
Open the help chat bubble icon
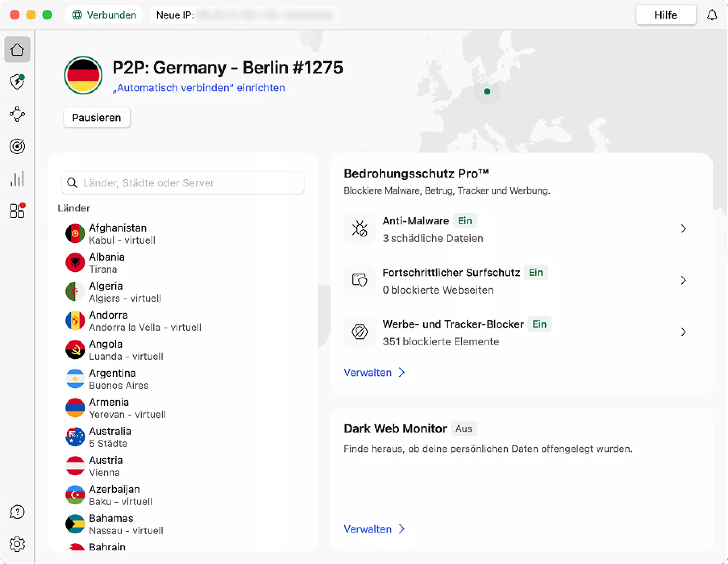coord(17,512)
